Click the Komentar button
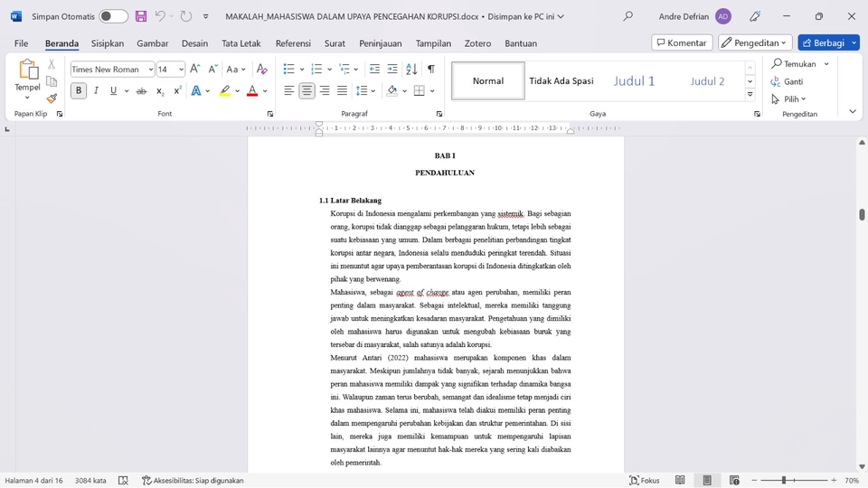This screenshot has height=488, width=868. pos(682,42)
